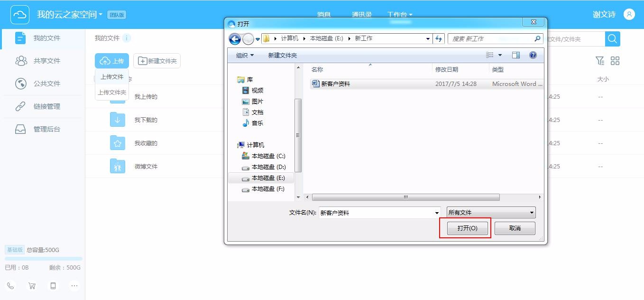This screenshot has width=644, height=300.
Task: Open the 共享文件 section in sidebar
Action: tap(46, 61)
